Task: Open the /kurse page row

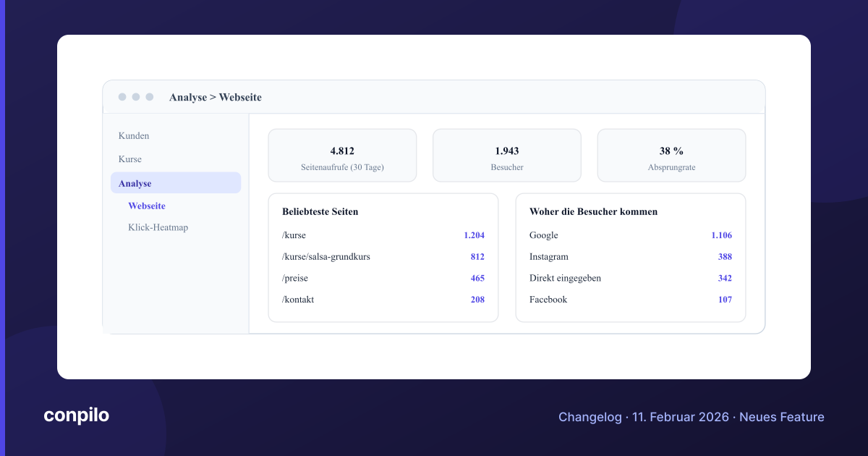Action: (x=383, y=235)
